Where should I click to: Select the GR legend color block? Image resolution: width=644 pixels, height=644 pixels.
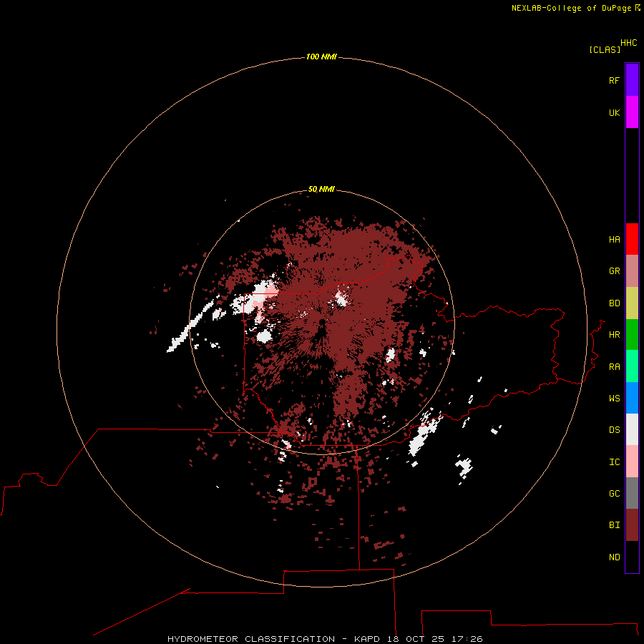pos(632,271)
